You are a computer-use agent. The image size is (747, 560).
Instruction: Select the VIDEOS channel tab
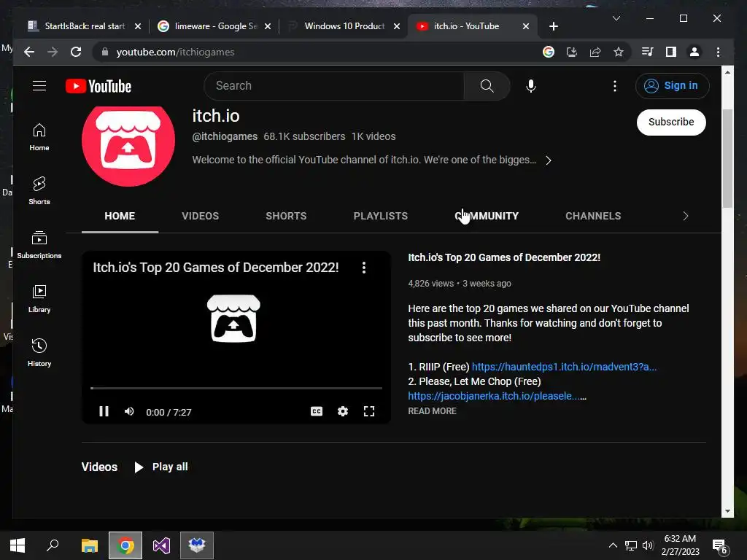(200, 216)
